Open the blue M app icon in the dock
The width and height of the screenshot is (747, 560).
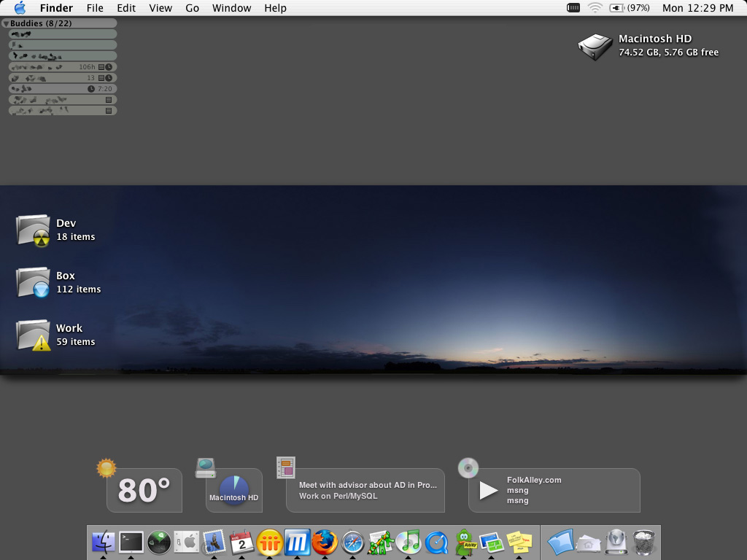tap(298, 542)
